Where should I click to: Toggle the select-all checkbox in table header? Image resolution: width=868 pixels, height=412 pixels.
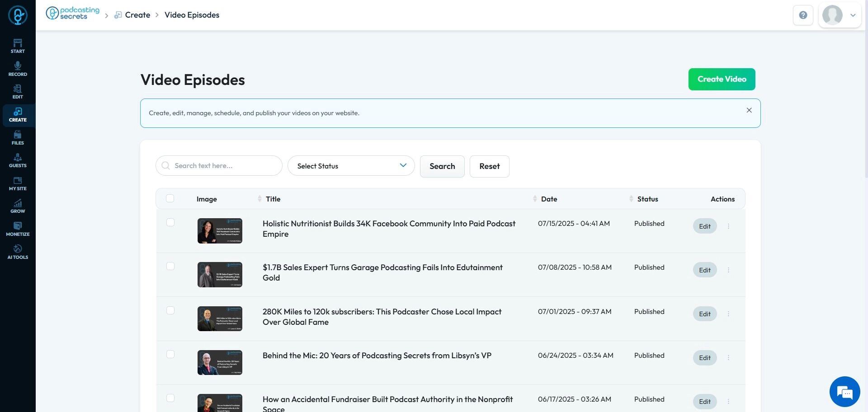click(170, 199)
